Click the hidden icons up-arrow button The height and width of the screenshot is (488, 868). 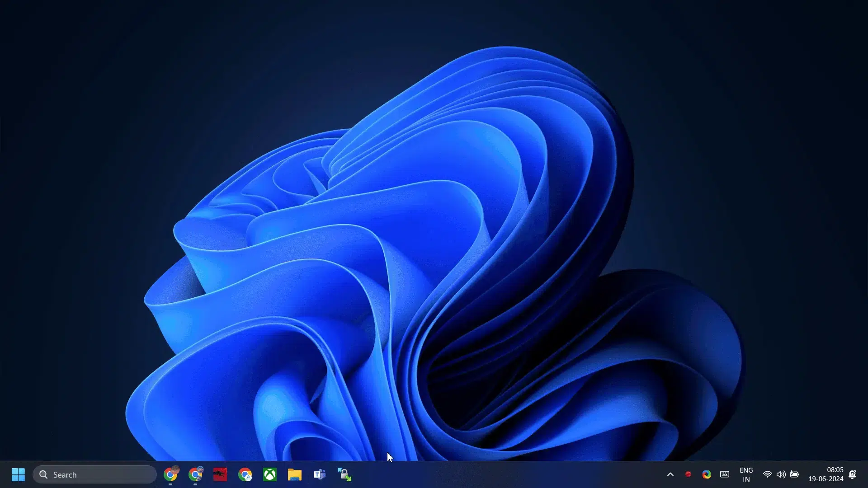tap(670, 474)
